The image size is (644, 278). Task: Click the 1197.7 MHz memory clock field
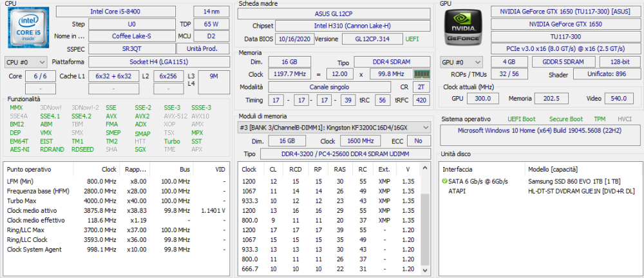(290, 74)
